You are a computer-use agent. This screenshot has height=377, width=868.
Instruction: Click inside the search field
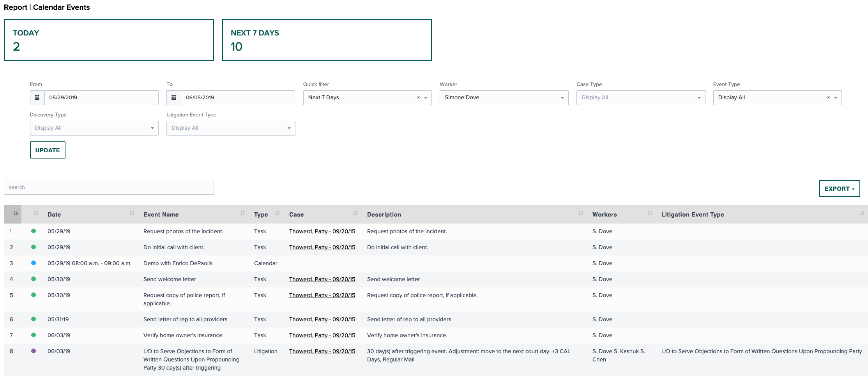109,187
